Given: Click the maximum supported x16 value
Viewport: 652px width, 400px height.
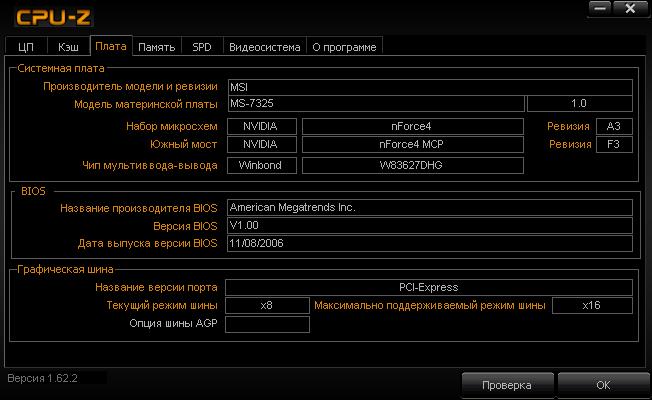Looking at the screenshot, I should pos(592,305).
